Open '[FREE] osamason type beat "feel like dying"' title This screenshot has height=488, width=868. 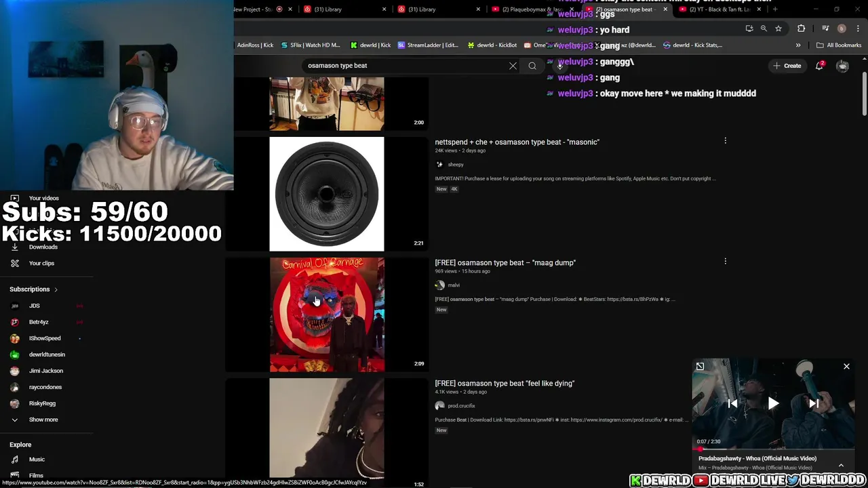pos(505,383)
